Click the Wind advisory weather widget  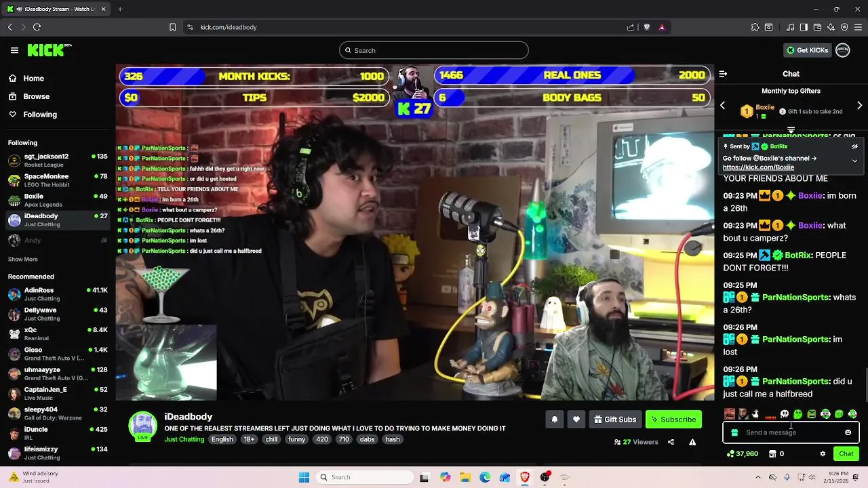[x=33, y=476]
